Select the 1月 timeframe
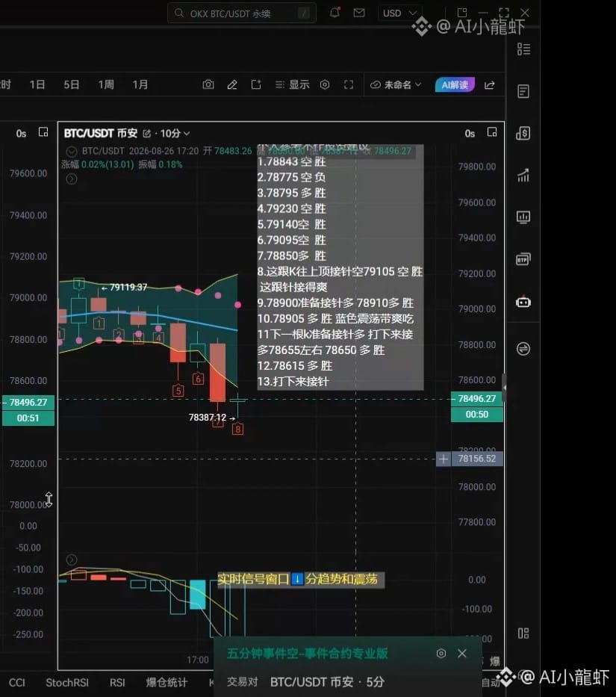 coord(140,84)
